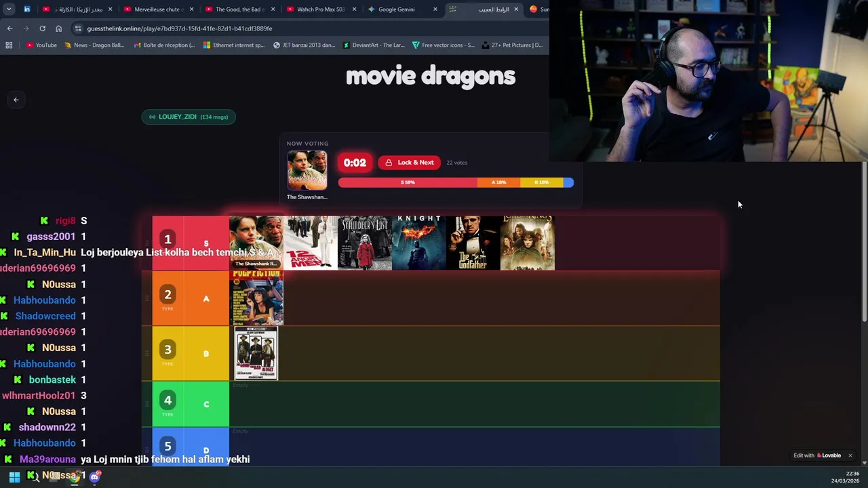Dismiss the Lovable badge with its X

pyautogui.click(x=850, y=455)
